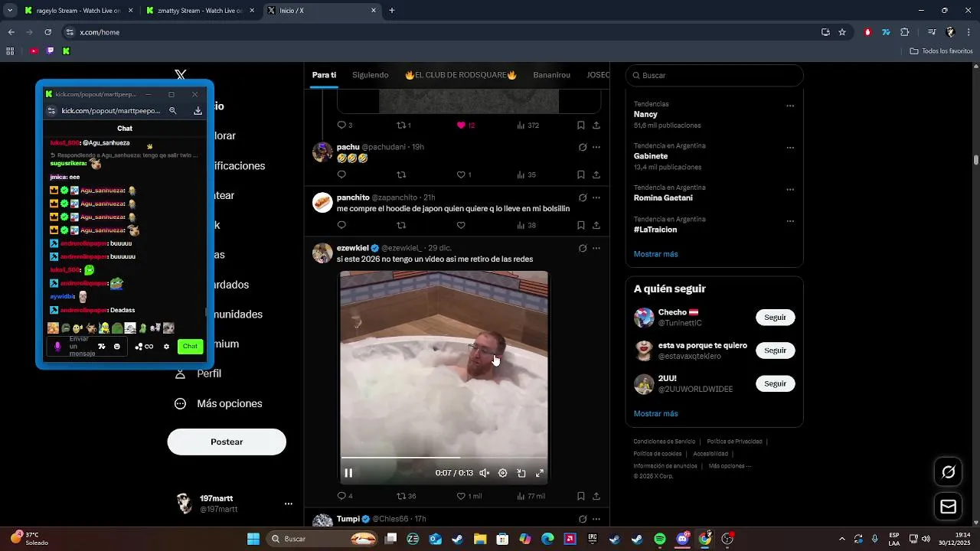
Task: Open options for Nancy trend
Action: [790, 106]
